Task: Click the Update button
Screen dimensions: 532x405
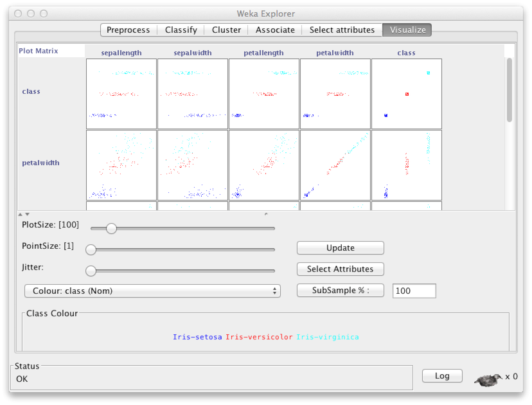Action: pos(341,248)
